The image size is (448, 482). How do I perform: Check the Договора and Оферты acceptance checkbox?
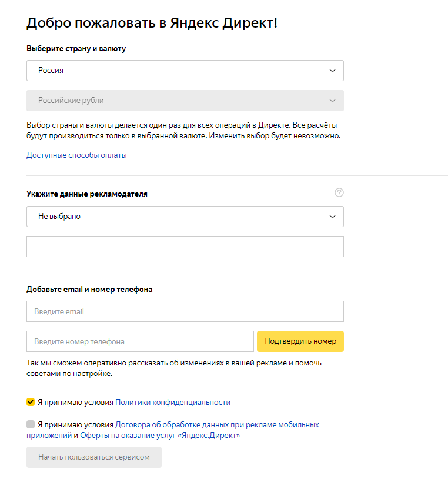point(31,424)
